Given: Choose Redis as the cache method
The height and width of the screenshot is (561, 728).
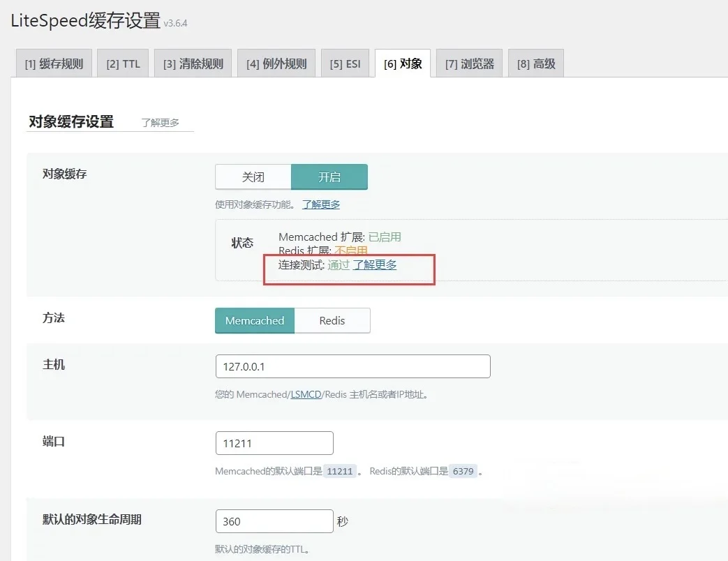Looking at the screenshot, I should (332, 321).
